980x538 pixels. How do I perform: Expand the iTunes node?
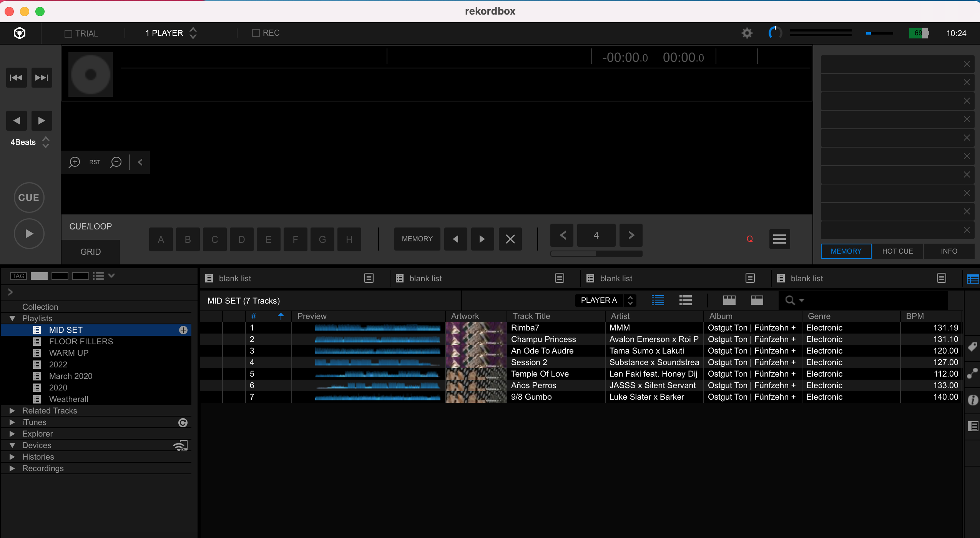(x=12, y=422)
